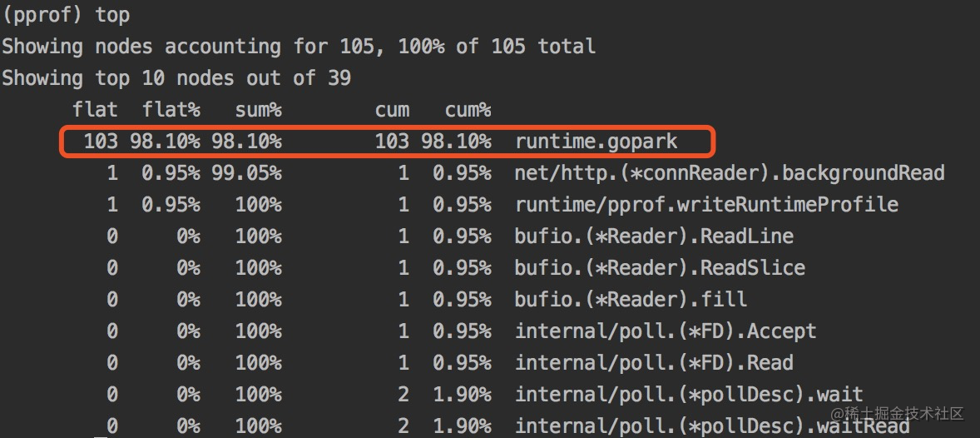Screen dimensions: 980x438
Task: Click the flat% 0.95% in the writeRuntimeProfile row
Action: (x=171, y=205)
